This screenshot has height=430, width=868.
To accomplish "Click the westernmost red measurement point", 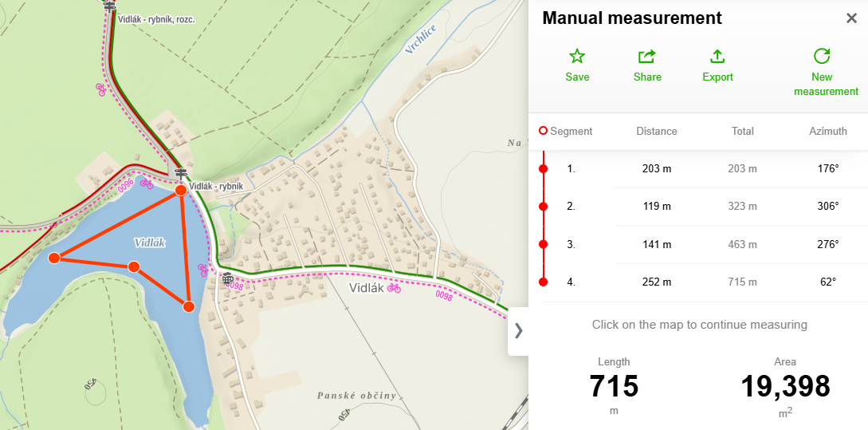I will click(x=54, y=258).
